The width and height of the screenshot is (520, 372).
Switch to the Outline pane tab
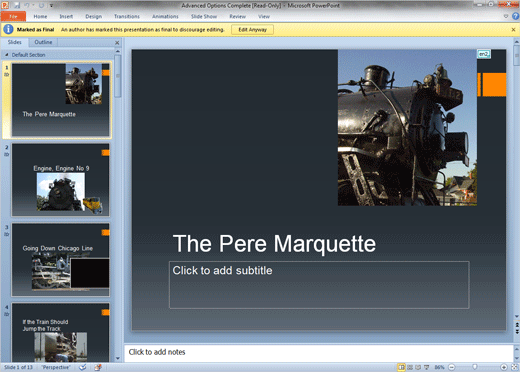tap(43, 42)
